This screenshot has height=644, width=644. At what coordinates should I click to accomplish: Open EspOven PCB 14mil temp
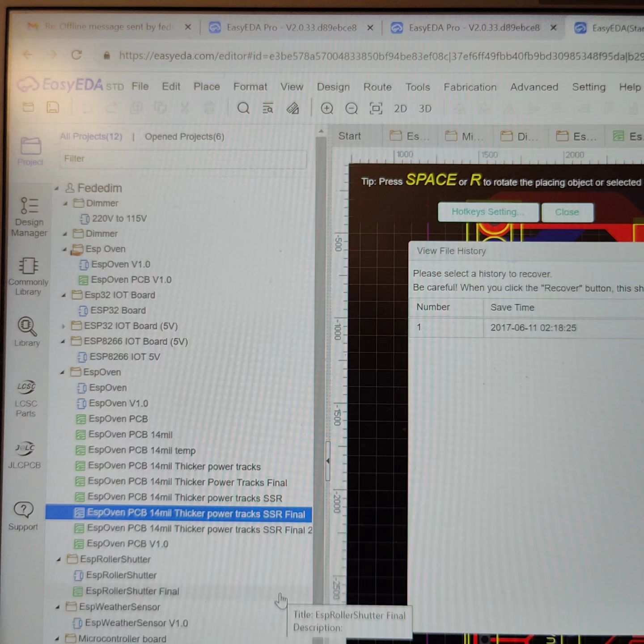click(x=141, y=450)
